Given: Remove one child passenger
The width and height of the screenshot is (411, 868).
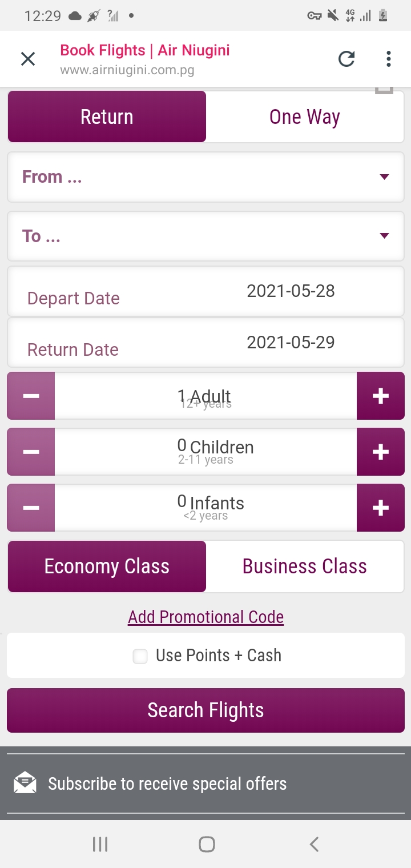Looking at the screenshot, I should coord(31,452).
